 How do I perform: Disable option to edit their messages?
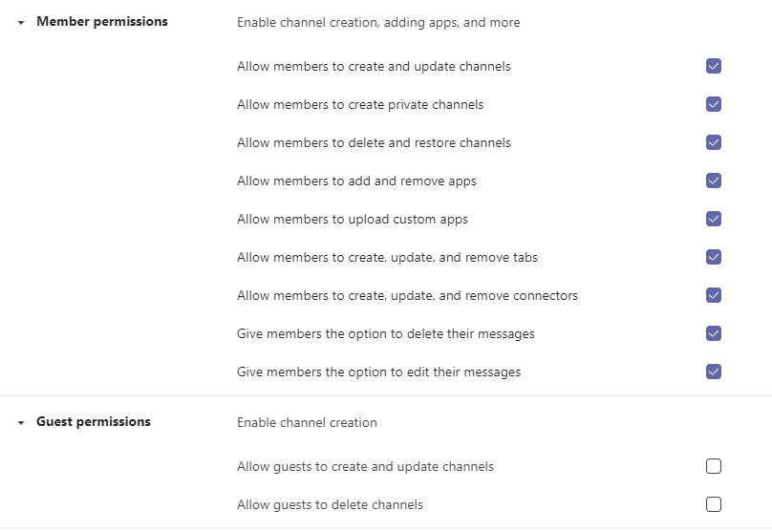(714, 372)
